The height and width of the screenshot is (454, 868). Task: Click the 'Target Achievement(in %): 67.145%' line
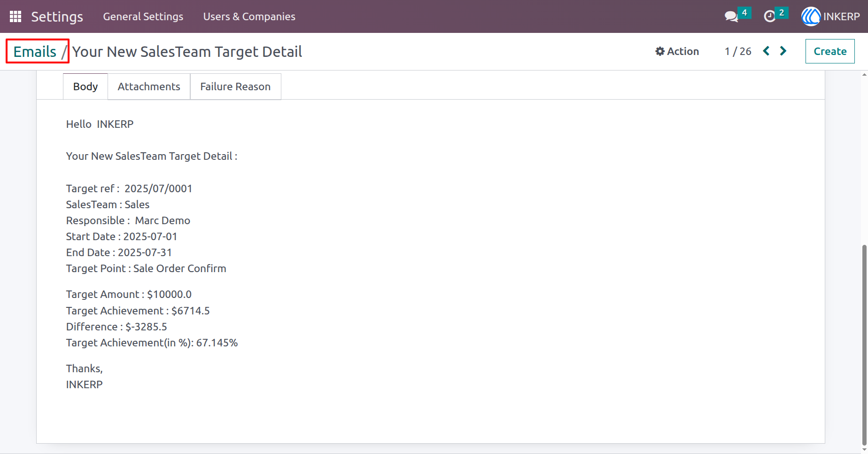click(152, 343)
